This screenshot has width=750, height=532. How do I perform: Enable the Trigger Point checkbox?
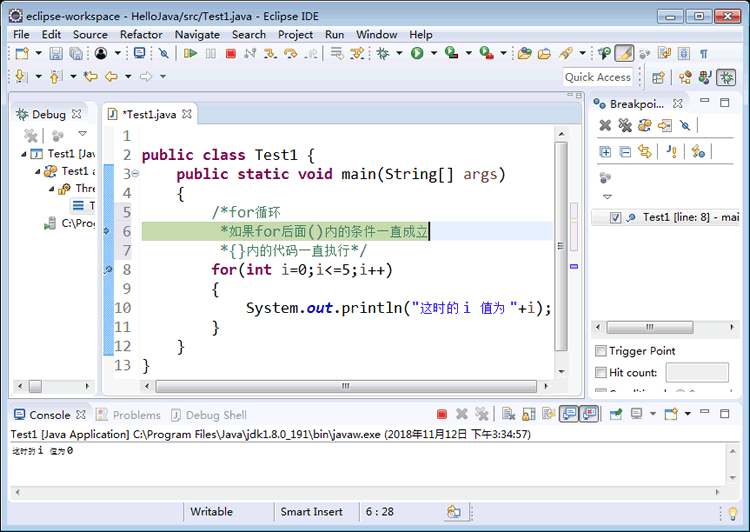[600, 351]
